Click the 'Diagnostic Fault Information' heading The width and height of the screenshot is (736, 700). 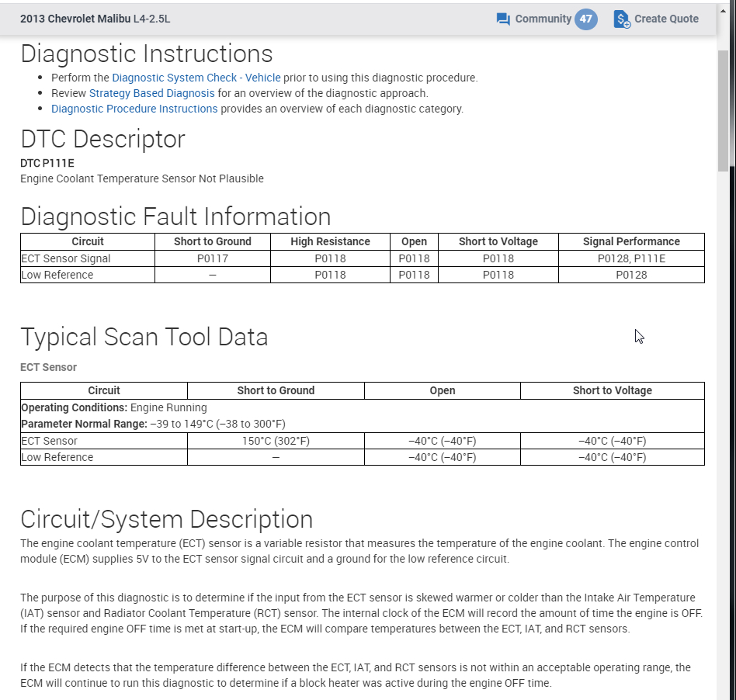pyautogui.click(x=175, y=217)
